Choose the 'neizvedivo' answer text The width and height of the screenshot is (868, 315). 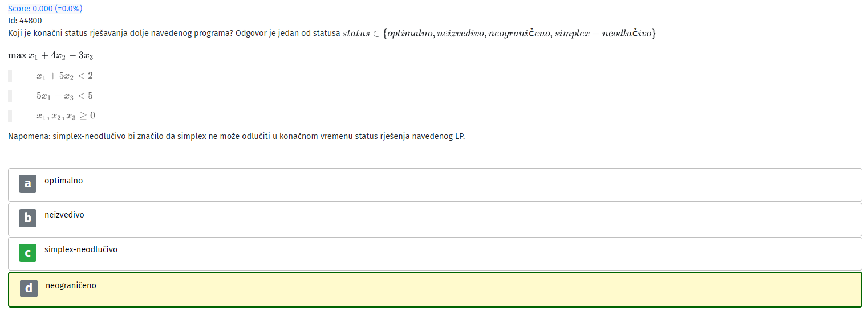point(64,215)
